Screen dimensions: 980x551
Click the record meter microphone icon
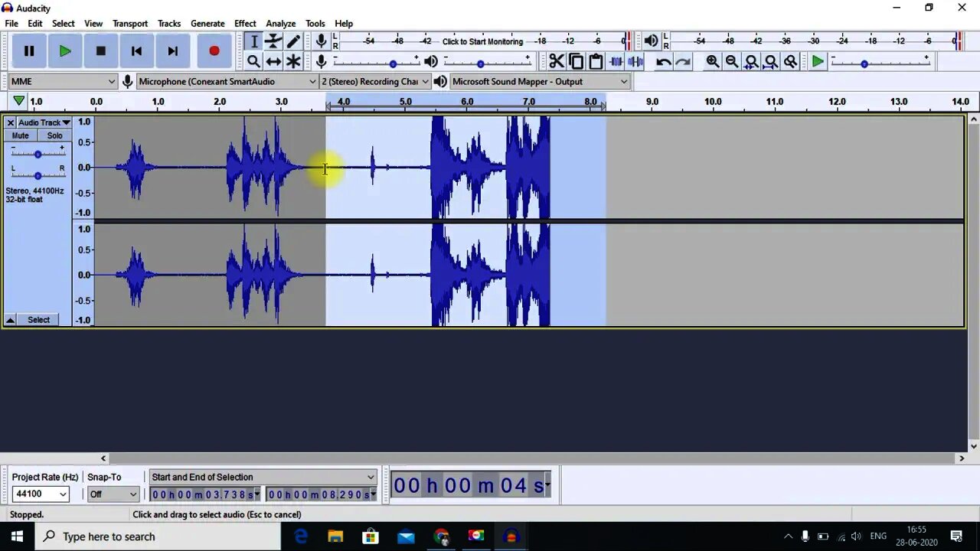pyautogui.click(x=322, y=41)
